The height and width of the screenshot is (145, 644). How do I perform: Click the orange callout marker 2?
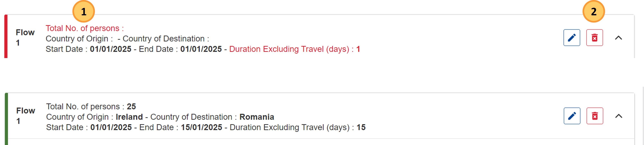(593, 11)
